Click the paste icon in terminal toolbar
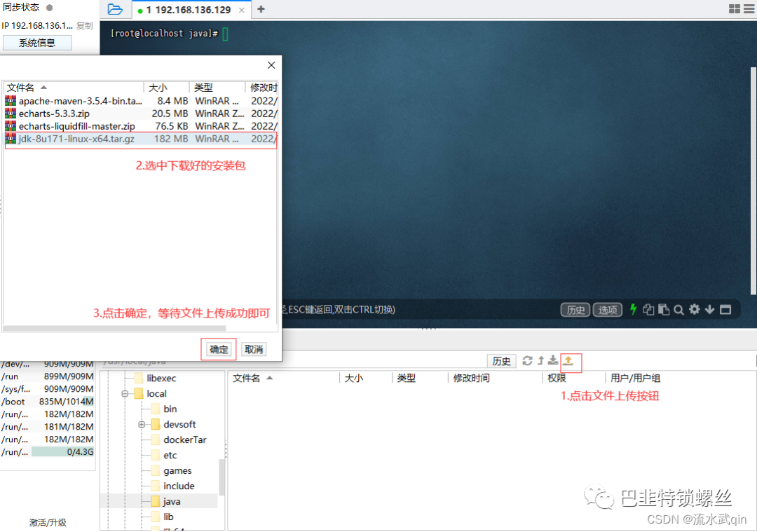Viewport: 757px width, 532px height. pos(664,309)
